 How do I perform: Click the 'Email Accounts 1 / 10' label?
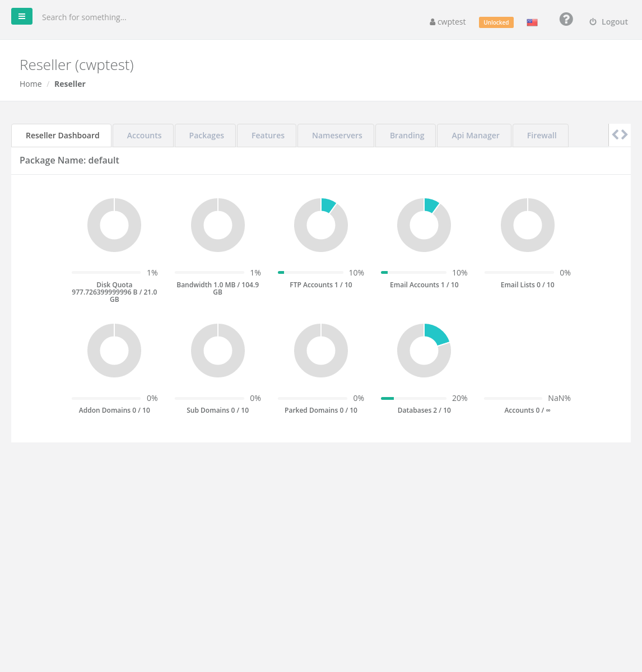[x=424, y=285]
